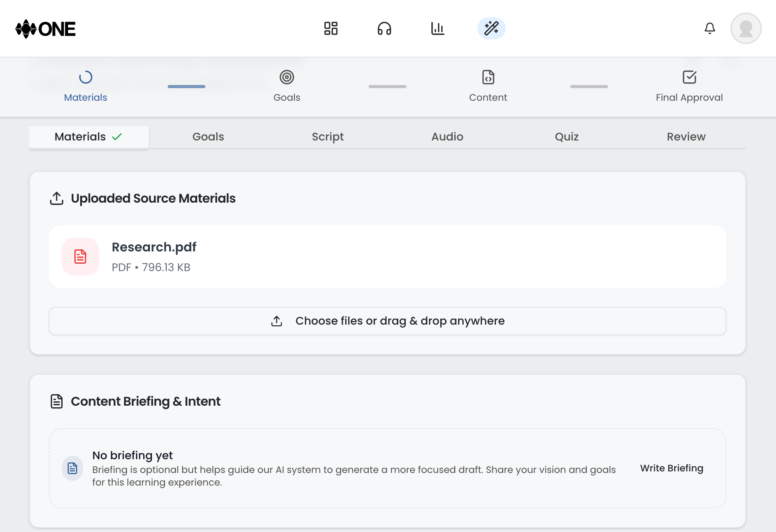Open the Goals target icon in stepper

pos(286,78)
